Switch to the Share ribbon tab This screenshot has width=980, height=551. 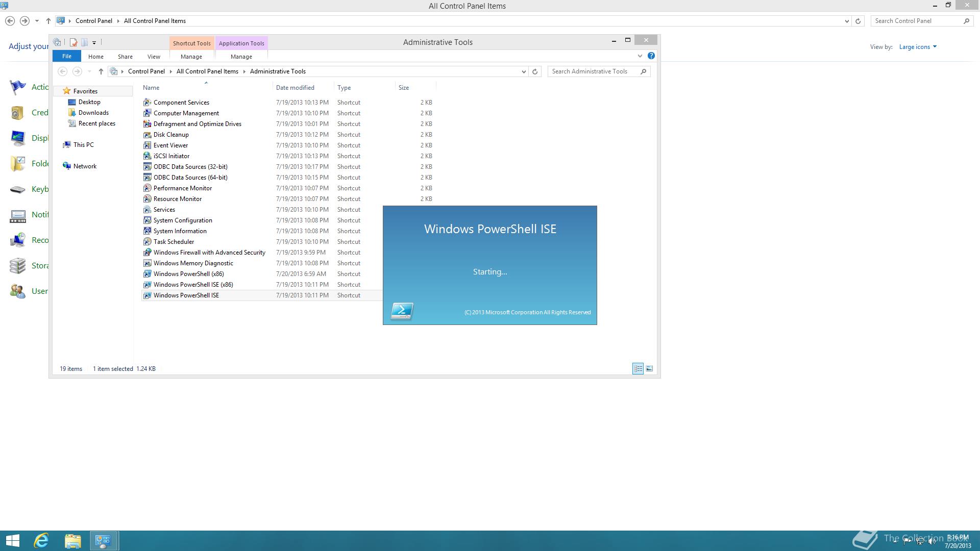click(125, 57)
